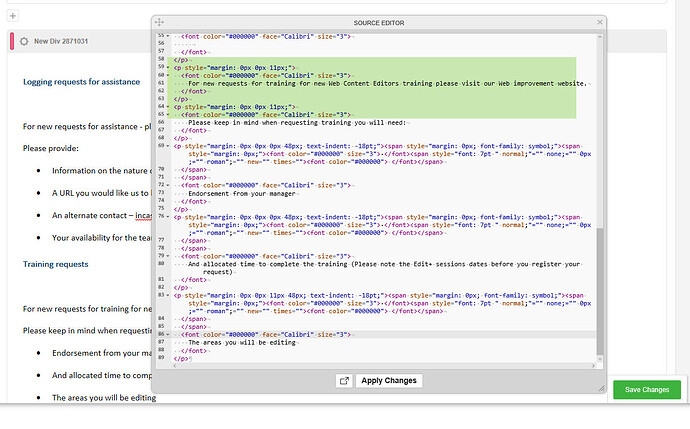690x429 pixels.
Task: Click the pink marker bar beside New Div
Action: click(x=12, y=41)
